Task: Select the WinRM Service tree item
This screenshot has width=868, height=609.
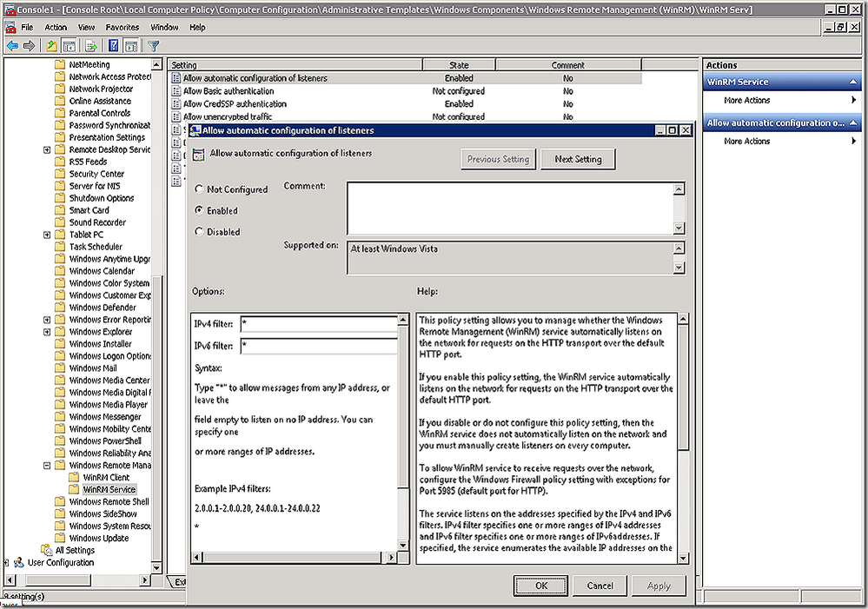Action: tap(109, 489)
